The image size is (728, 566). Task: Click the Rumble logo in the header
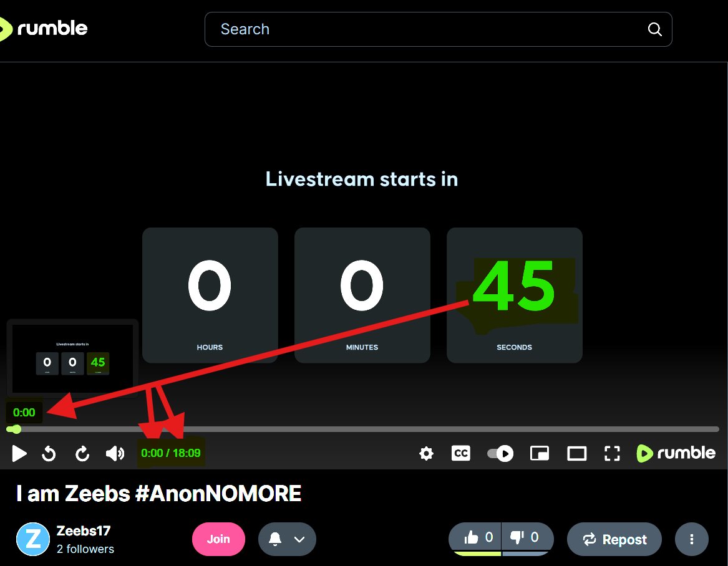pyautogui.click(x=43, y=29)
